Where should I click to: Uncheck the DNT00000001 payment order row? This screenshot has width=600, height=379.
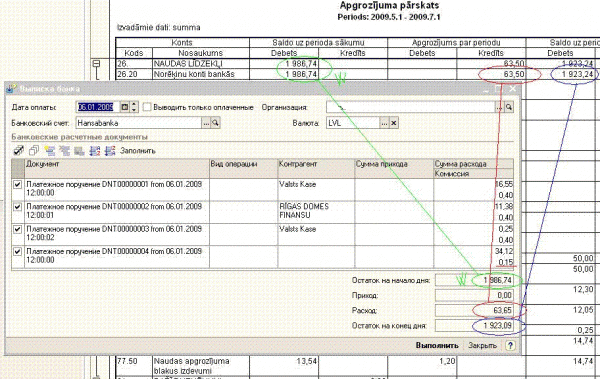click(17, 185)
